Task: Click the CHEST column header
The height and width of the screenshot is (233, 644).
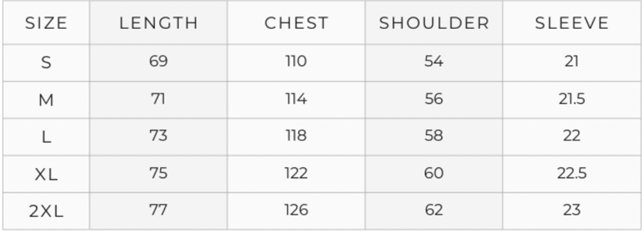Action: point(296,24)
